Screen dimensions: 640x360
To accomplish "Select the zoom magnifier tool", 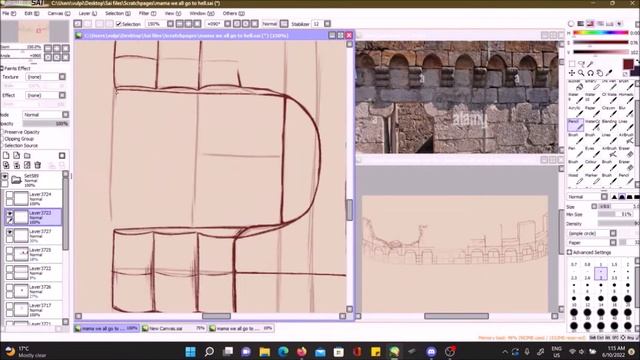I will click(x=581, y=73).
